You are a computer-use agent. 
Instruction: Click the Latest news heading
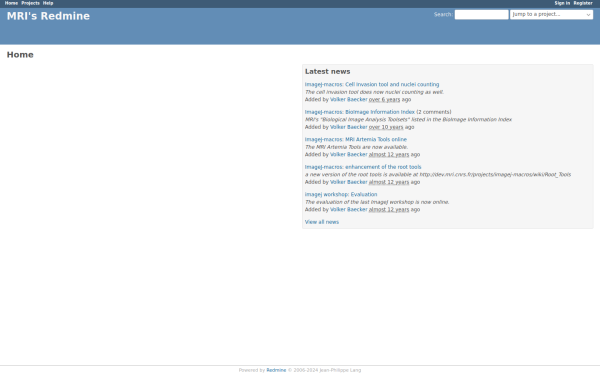click(328, 72)
